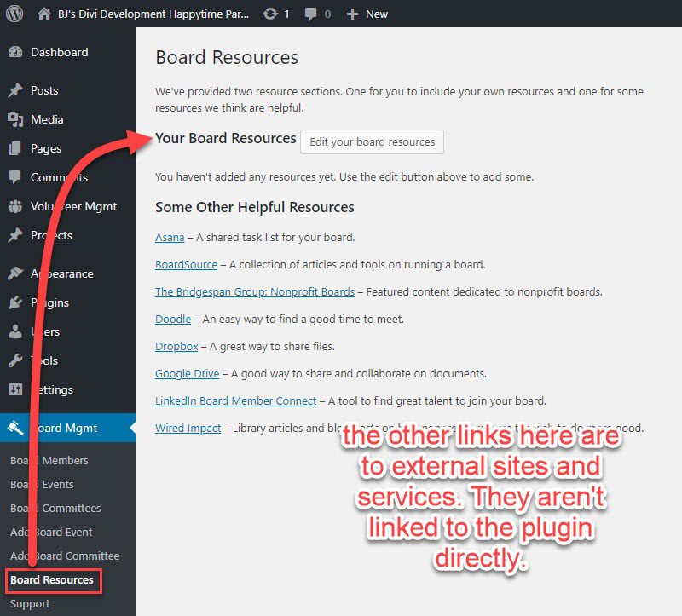
Task: Click the Edit your board resources button
Action: 372,142
